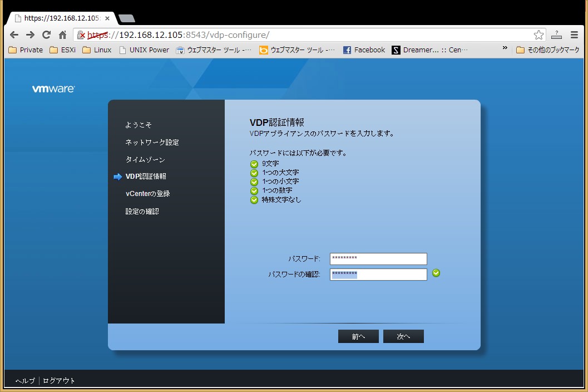Click the green check beside 9文字
The height and width of the screenshot is (392, 588).
point(254,164)
